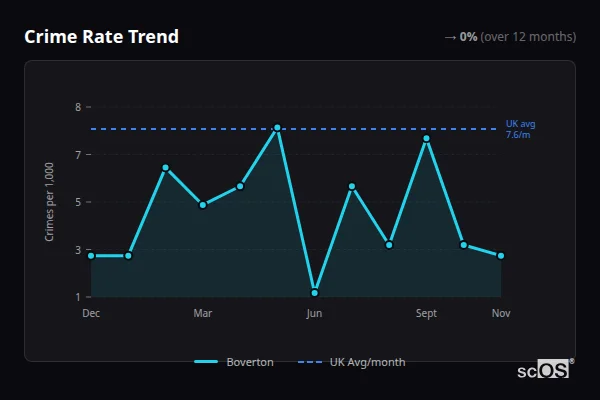The width and height of the screenshot is (600, 400).
Task: Select the March data point
Action: [203, 205]
